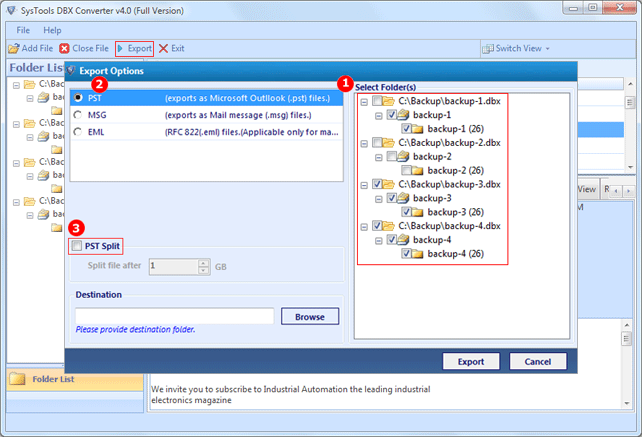This screenshot has height=437, width=642.
Task: Collapse first C:\Bac node in main Folder List
Action: point(16,85)
